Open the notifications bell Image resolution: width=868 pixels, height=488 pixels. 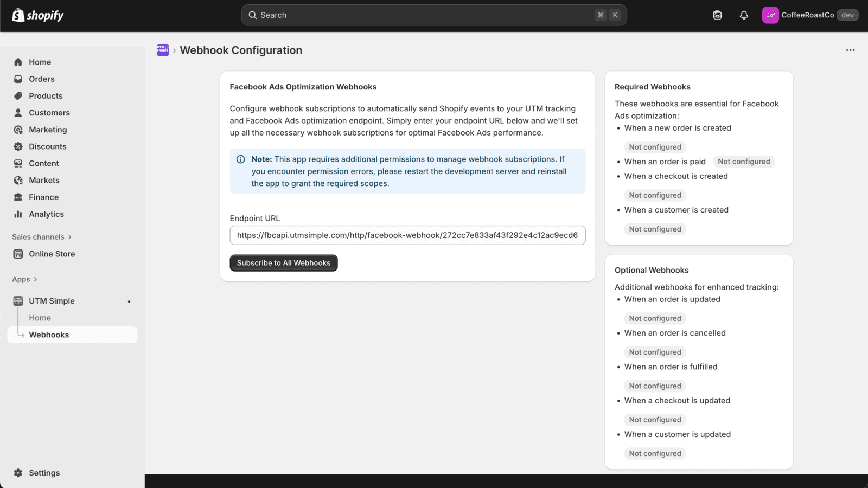[x=743, y=15]
